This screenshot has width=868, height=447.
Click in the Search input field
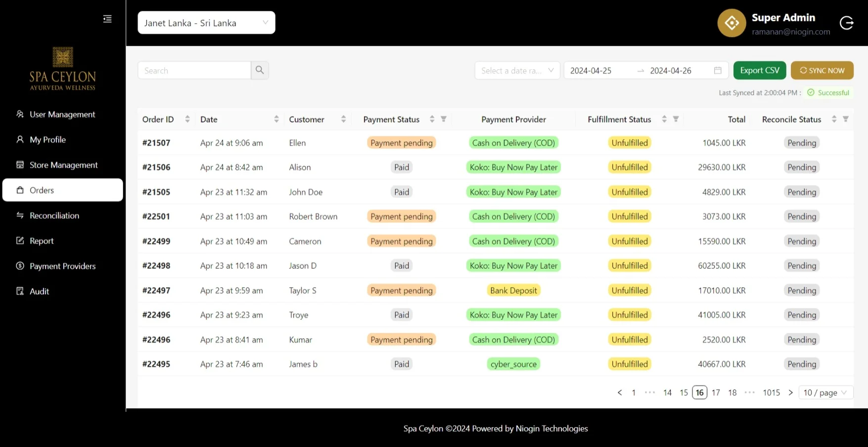tap(194, 70)
